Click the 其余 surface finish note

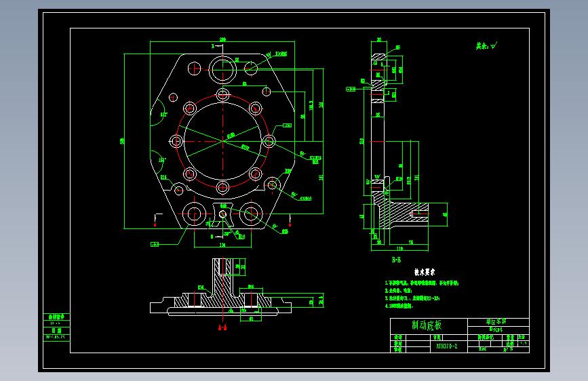point(486,45)
